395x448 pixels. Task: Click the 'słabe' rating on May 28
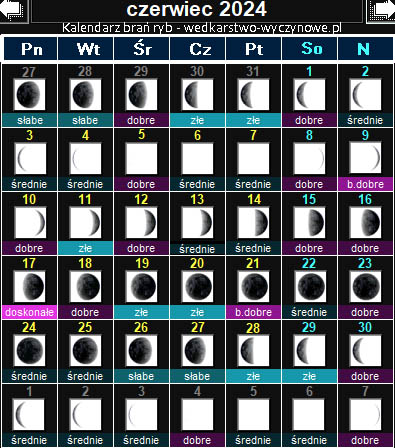coord(85,120)
